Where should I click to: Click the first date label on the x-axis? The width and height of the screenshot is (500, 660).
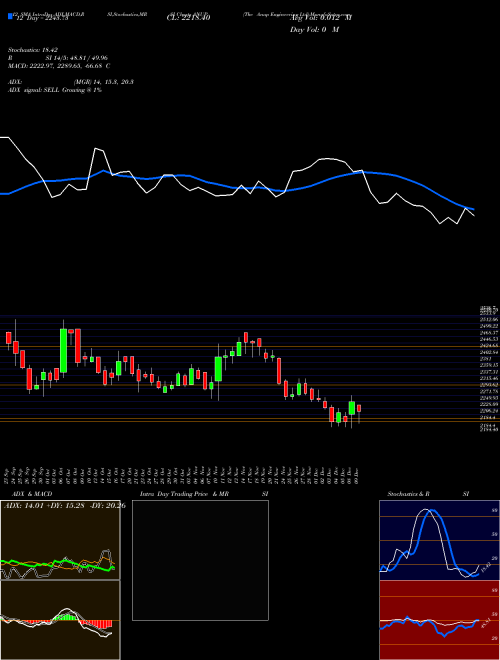8,476
